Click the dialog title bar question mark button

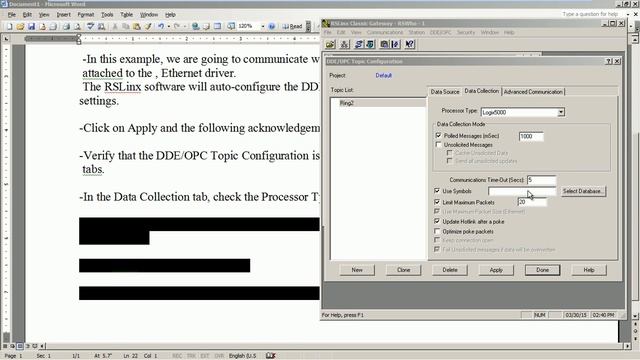click(609, 61)
